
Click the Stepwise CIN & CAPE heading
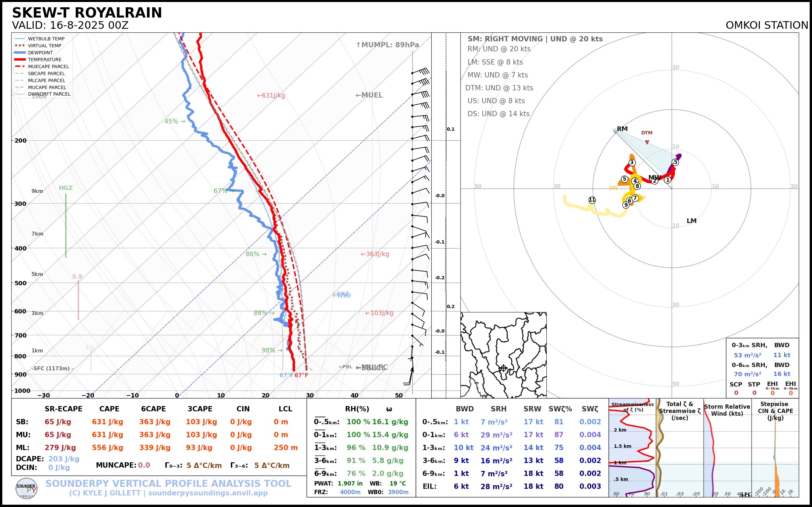click(x=775, y=411)
